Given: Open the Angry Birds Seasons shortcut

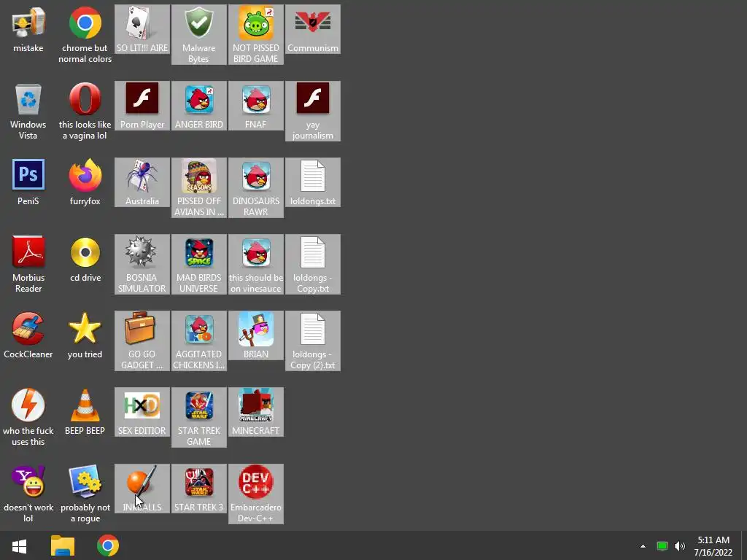Looking at the screenshot, I should click(198, 188).
